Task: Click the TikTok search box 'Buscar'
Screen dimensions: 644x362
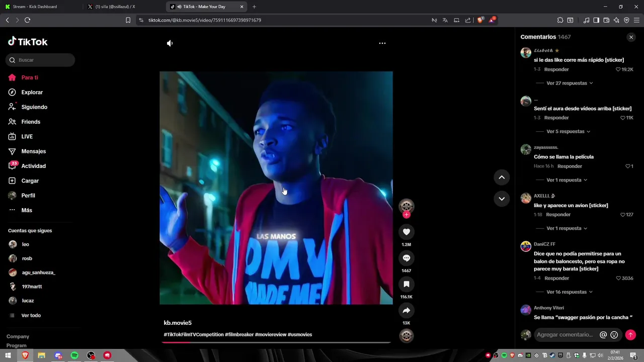Action: point(40,60)
